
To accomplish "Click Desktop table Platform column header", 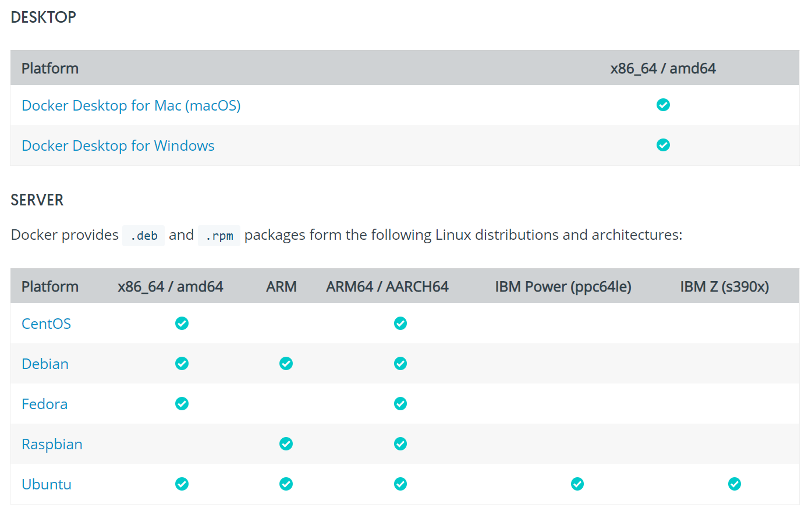I will pyautogui.click(x=50, y=69).
